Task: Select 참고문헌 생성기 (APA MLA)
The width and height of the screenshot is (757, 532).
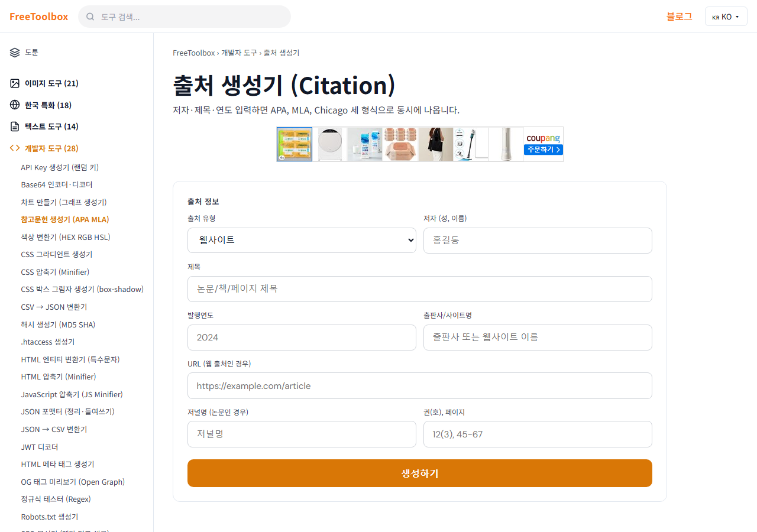Action: point(65,219)
